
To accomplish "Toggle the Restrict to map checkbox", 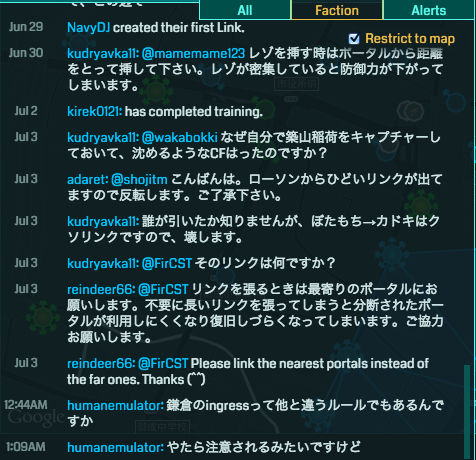I will 354,39.
